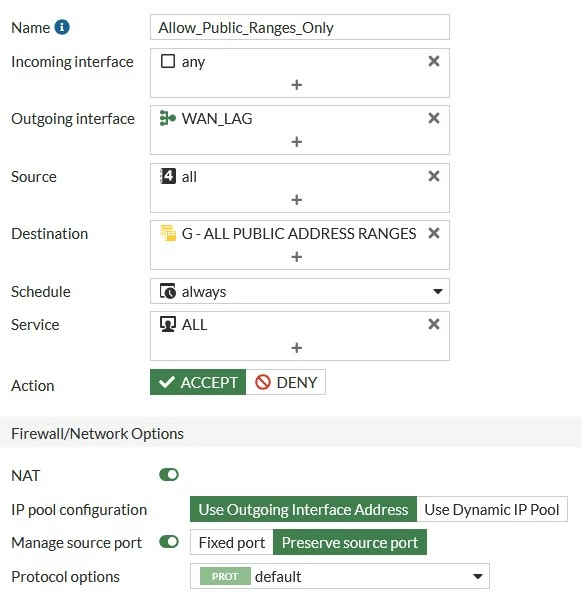Screen dimensions: 582x611
Task: Select Fixed port option
Action: [x=232, y=542]
